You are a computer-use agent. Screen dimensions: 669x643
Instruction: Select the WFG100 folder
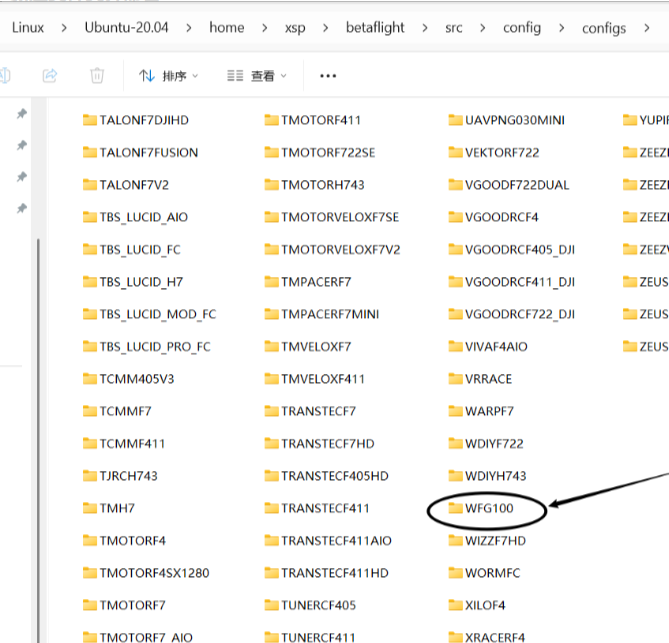[489, 508]
